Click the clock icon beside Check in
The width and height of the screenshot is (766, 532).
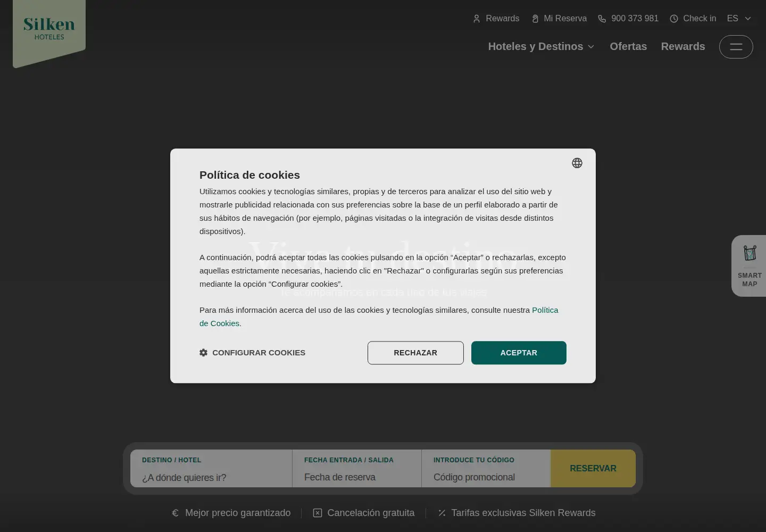pos(674,19)
